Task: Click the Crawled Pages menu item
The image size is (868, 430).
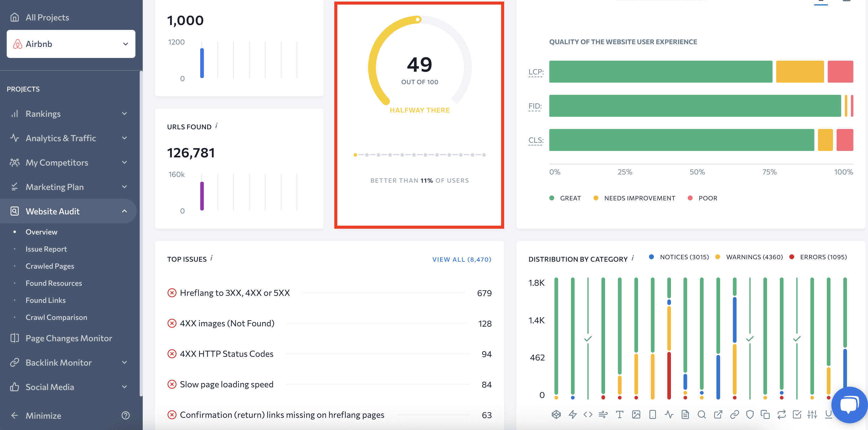Action: coord(50,266)
